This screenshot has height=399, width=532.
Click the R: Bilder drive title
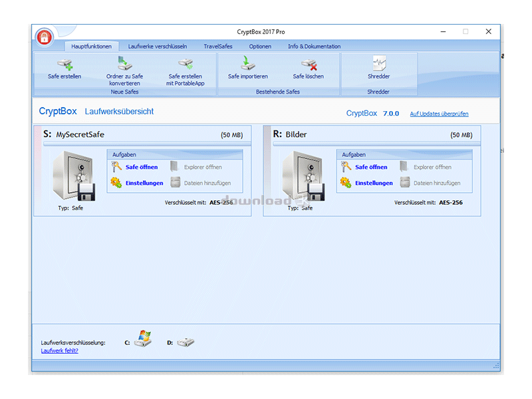(290, 134)
